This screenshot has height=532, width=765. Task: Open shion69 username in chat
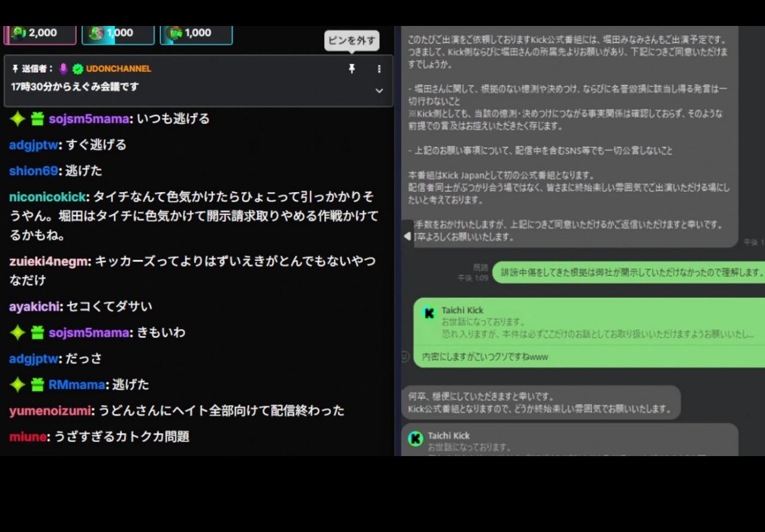[34, 171]
